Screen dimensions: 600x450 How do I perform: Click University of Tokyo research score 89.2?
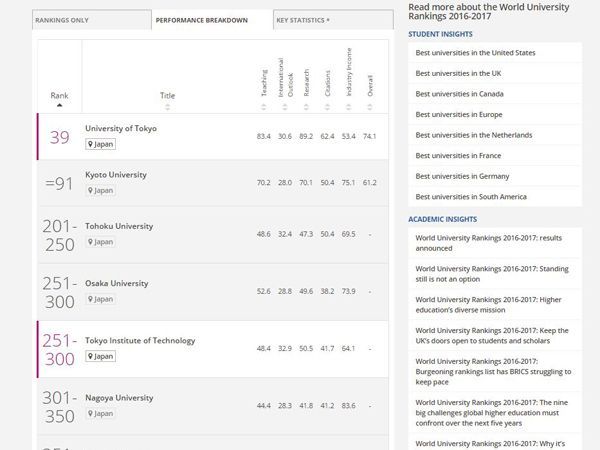pyautogui.click(x=306, y=137)
